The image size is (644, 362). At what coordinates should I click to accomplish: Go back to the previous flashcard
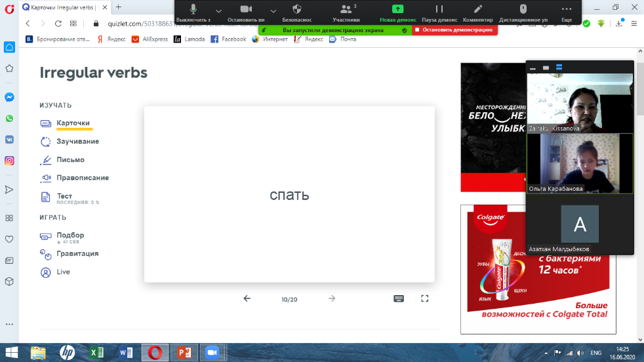247,298
